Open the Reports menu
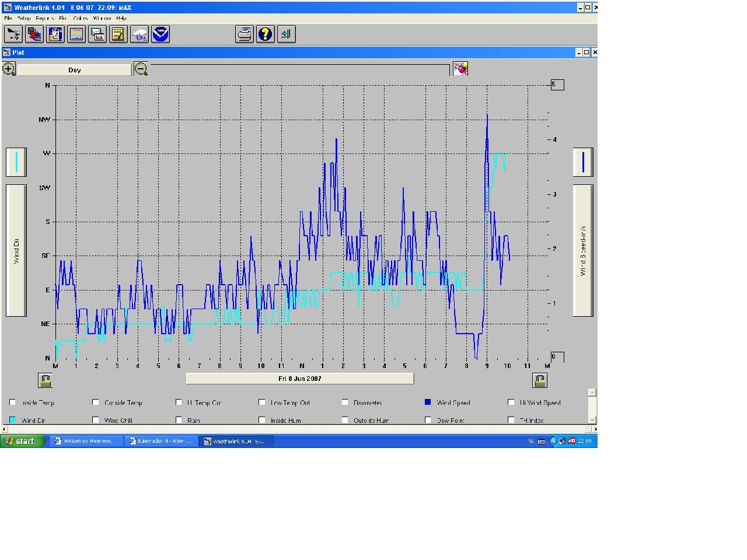Screen dimensions: 747x560 pos(44,18)
